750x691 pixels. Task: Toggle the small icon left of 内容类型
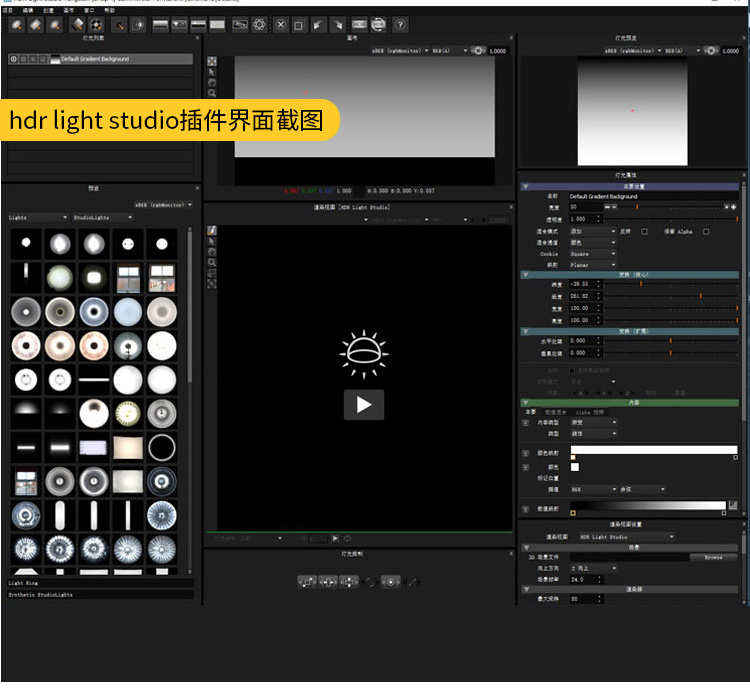pyautogui.click(x=525, y=423)
